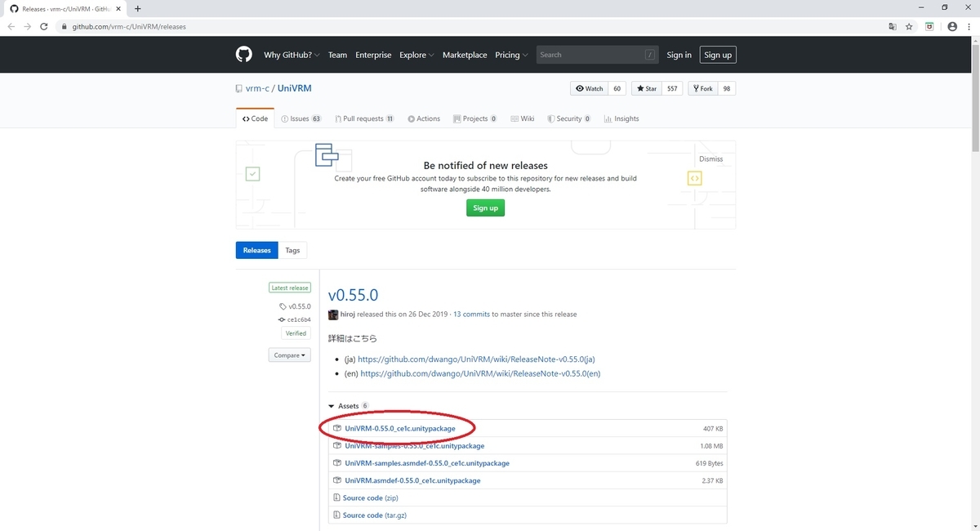Open the forks count 98
Image resolution: width=980 pixels, height=531 pixels.
tap(726, 88)
